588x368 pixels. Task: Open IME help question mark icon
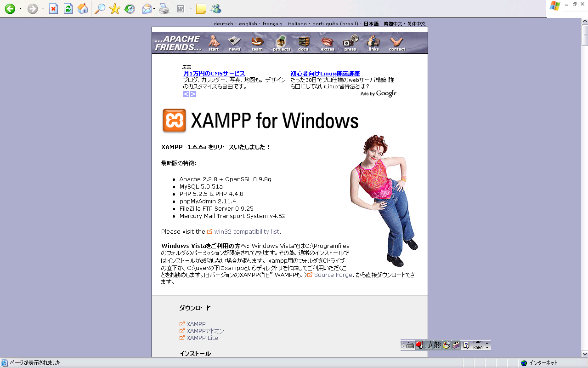coord(466,345)
